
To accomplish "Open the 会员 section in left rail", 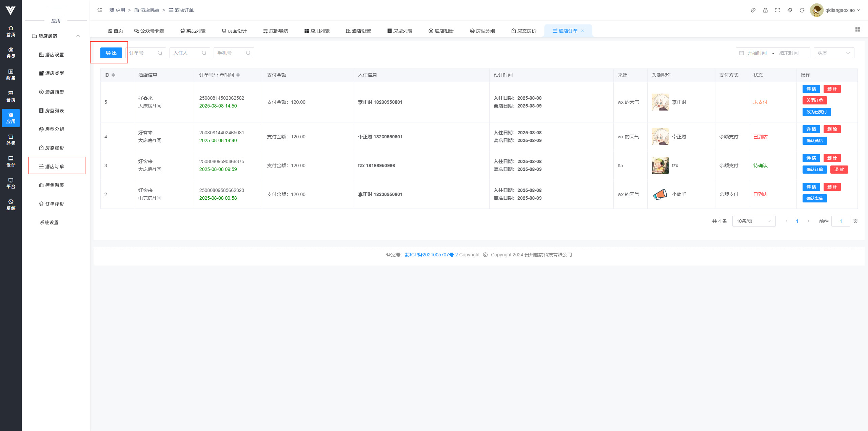I will click(11, 53).
